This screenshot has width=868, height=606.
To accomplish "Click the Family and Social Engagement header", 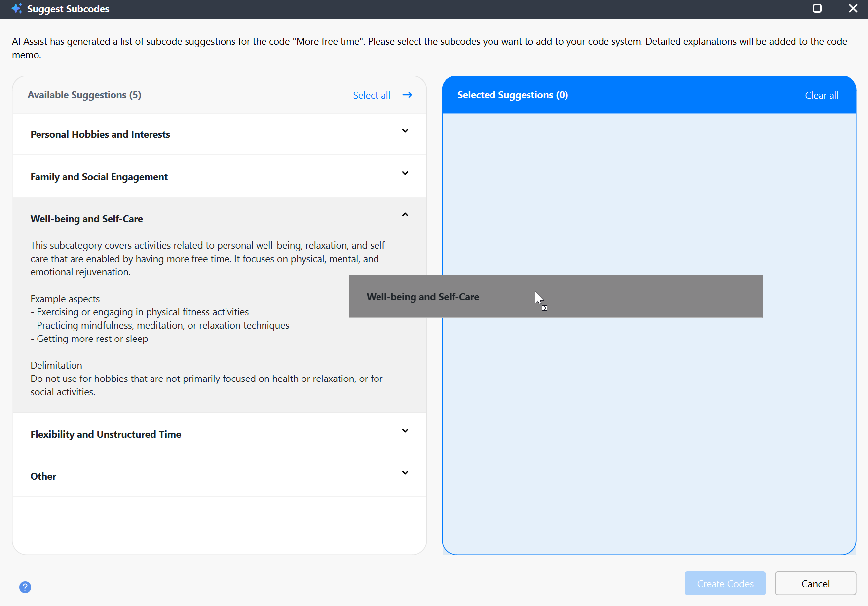I will coord(99,176).
